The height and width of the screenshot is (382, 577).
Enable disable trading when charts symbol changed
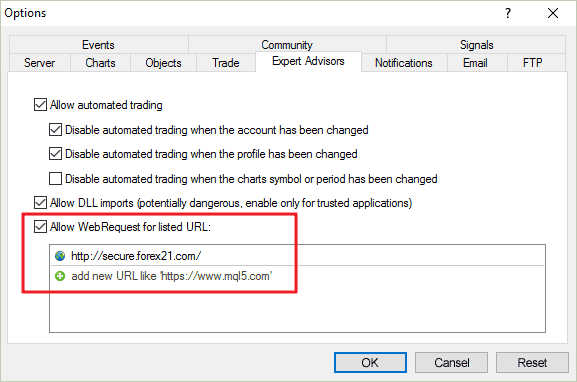pos(55,178)
